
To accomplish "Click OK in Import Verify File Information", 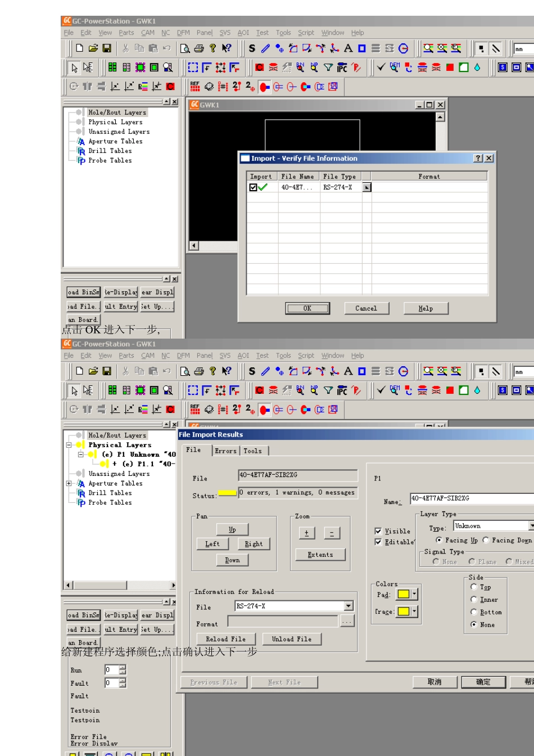I will tap(307, 308).
